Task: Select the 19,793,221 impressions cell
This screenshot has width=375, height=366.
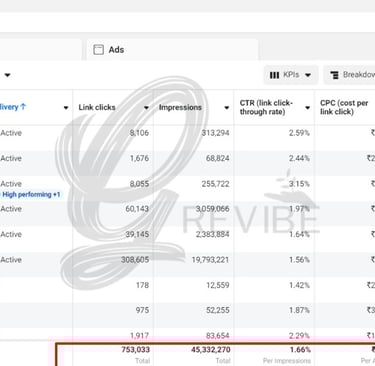Action: tap(210, 260)
